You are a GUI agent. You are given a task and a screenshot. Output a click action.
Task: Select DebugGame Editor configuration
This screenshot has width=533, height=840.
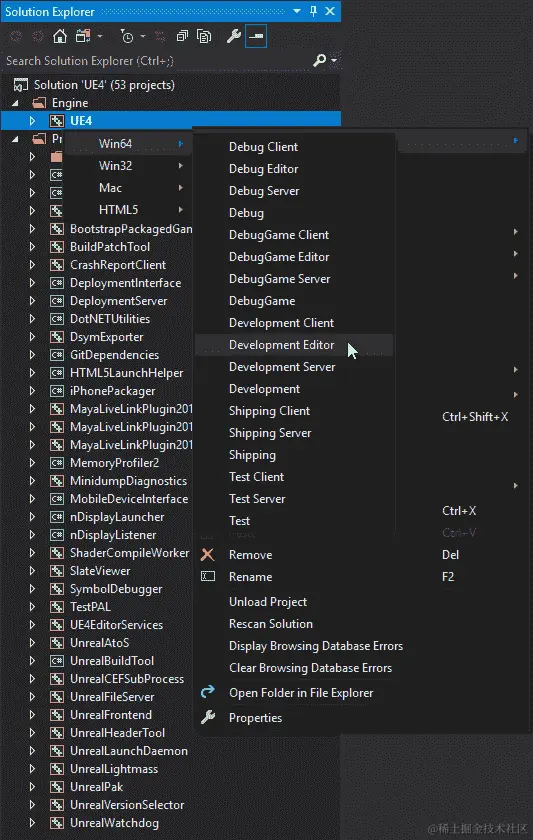coord(294,257)
